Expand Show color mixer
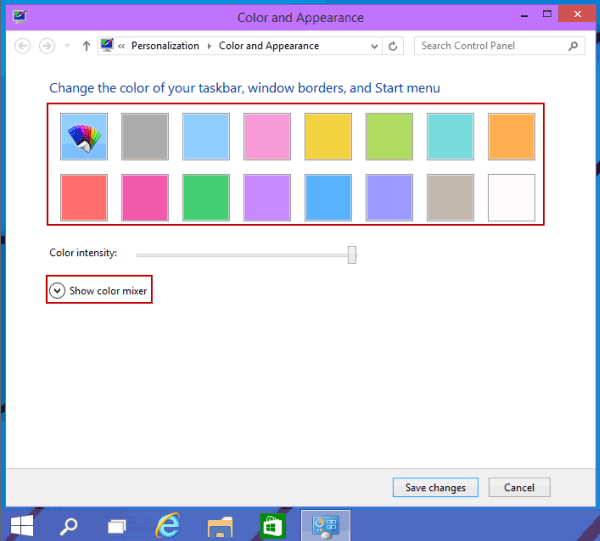Viewport: 600px width, 541px height. tap(98, 291)
